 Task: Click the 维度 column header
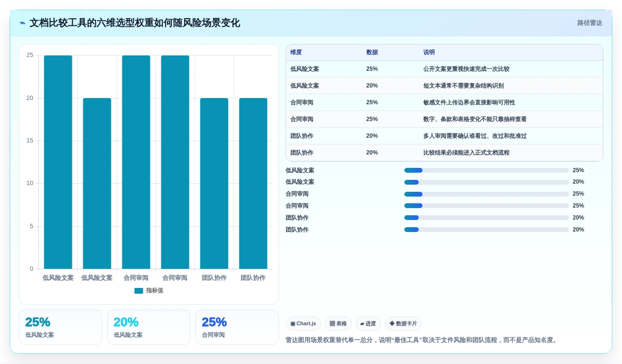(x=296, y=53)
